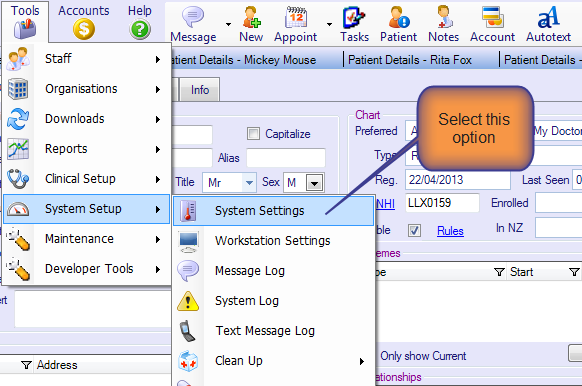Click the Reg. date field 22/04/2013
Viewport: 582px width, 386px height.
click(x=458, y=180)
